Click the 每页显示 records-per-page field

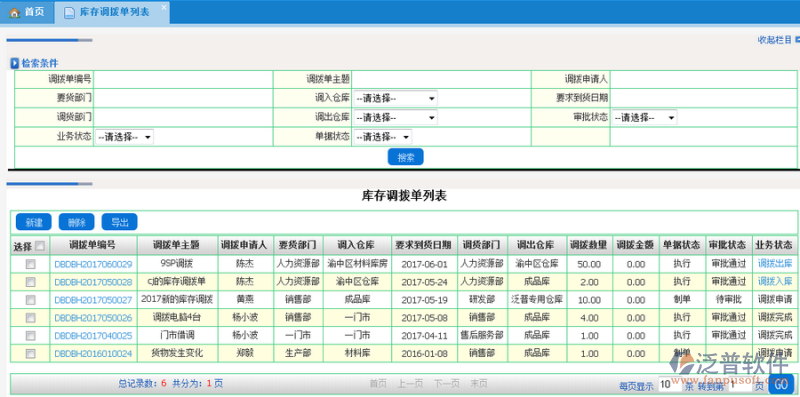coord(669,385)
